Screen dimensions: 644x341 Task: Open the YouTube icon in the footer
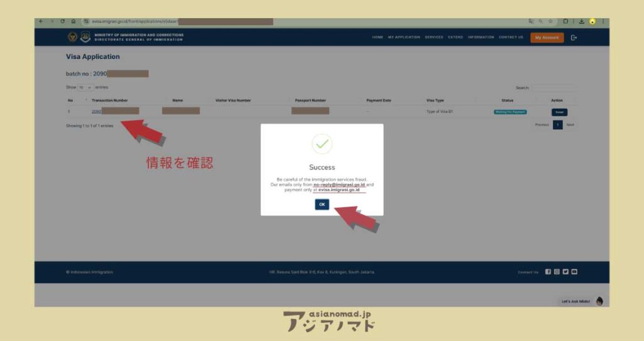pos(574,272)
